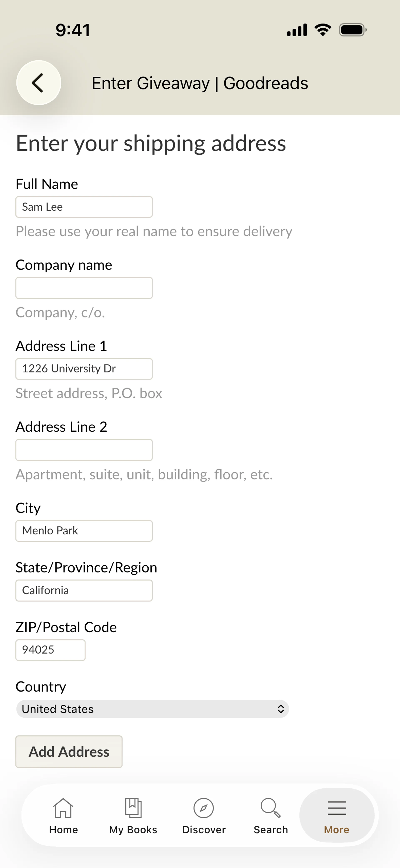The image size is (400, 868).
Task: Tap the back arrow button
Action: (38, 83)
